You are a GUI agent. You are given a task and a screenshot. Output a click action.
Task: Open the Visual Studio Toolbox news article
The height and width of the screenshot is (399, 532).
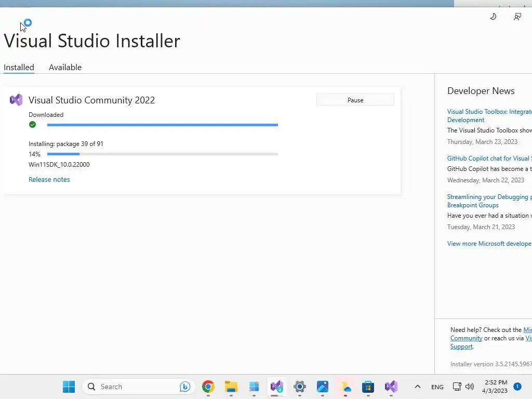pyautogui.click(x=489, y=116)
